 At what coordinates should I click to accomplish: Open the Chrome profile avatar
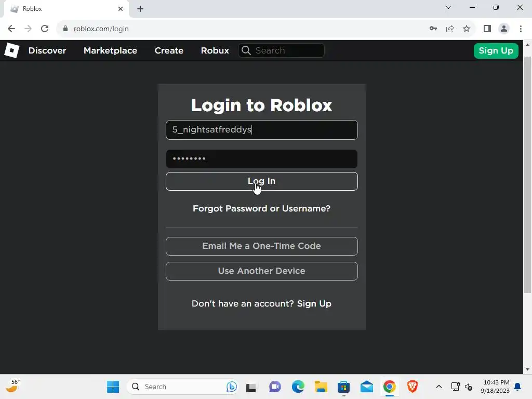504,29
